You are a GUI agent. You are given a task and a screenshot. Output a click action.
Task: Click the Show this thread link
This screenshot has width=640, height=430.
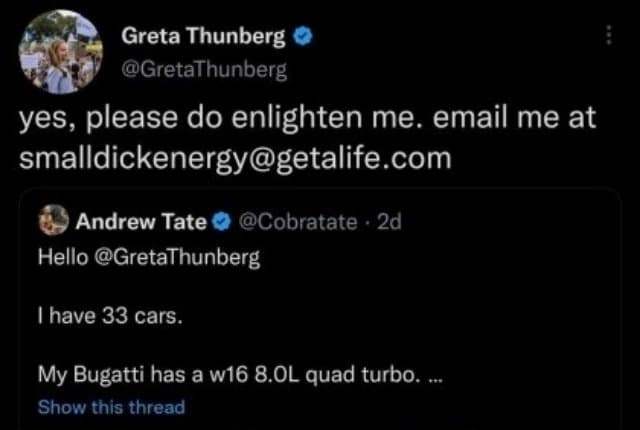[111, 407]
